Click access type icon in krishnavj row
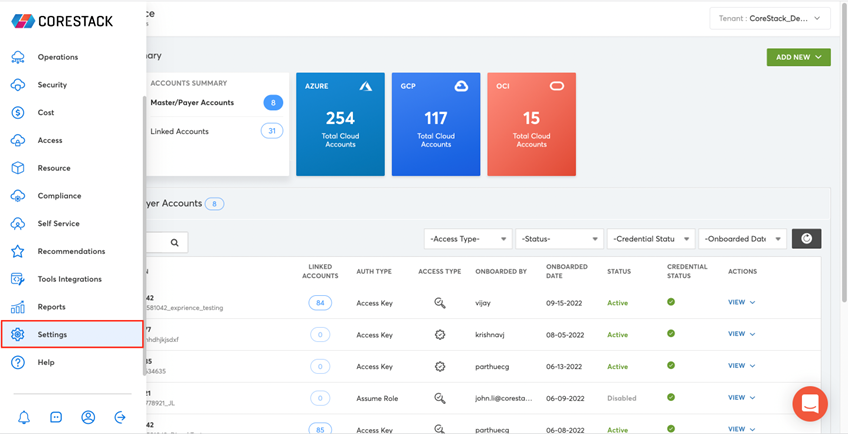The width and height of the screenshot is (848, 434). coord(440,335)
